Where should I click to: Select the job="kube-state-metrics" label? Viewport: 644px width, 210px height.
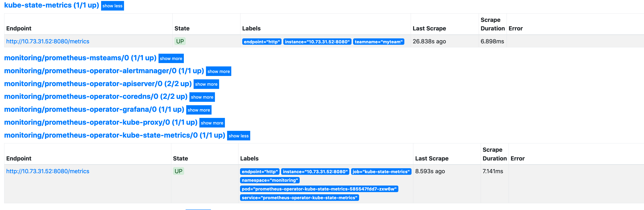pos(381,172)
